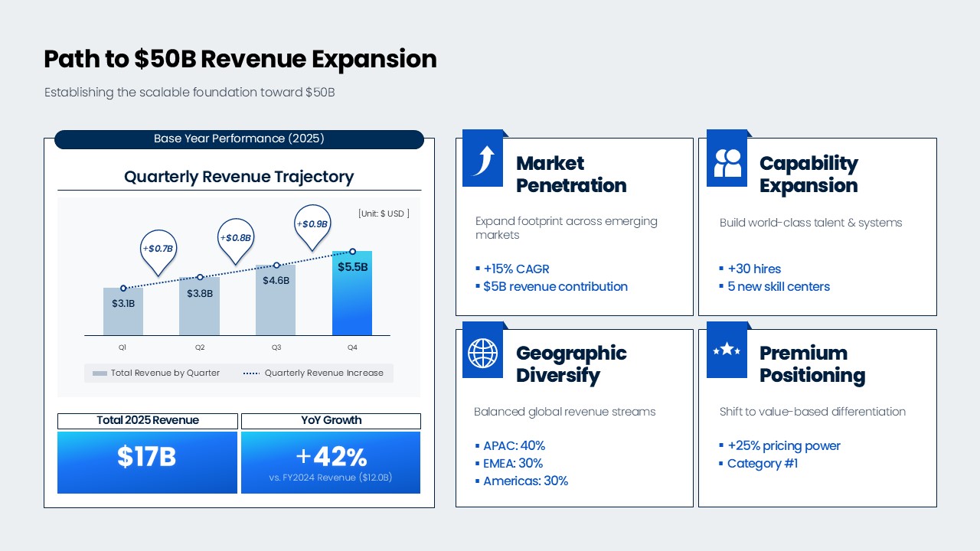Click the Total 2025 Revenue header label
Screen dimensions: 980x551
[148, 421]
